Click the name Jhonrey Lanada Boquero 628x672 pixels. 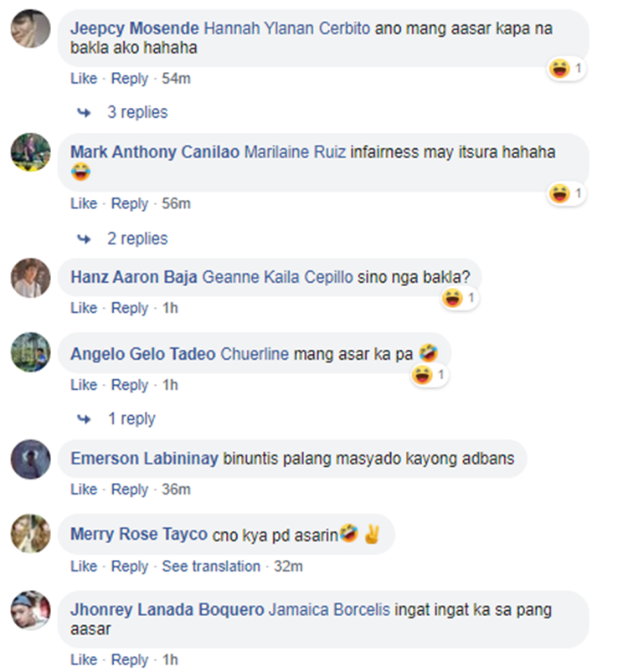(167, 610)
